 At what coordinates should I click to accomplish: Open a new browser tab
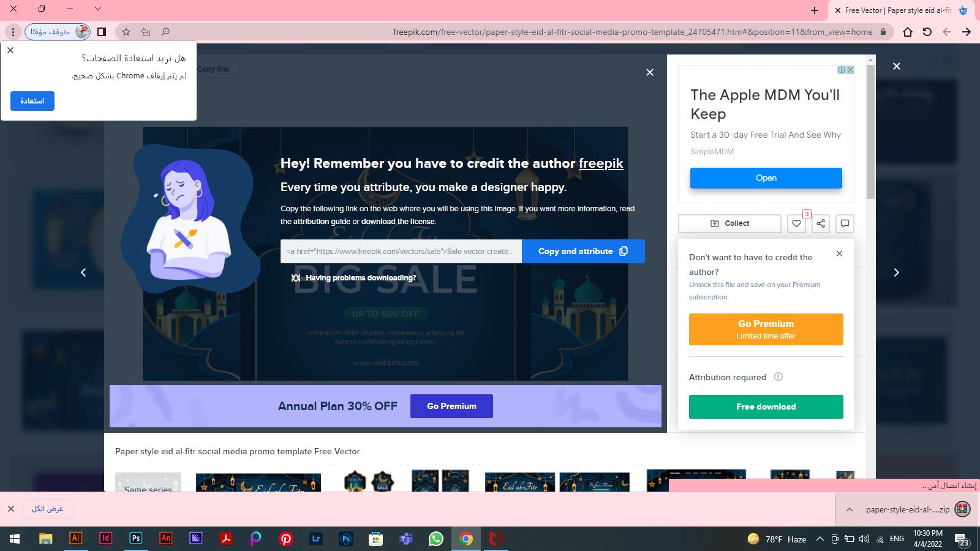[814, 10]
